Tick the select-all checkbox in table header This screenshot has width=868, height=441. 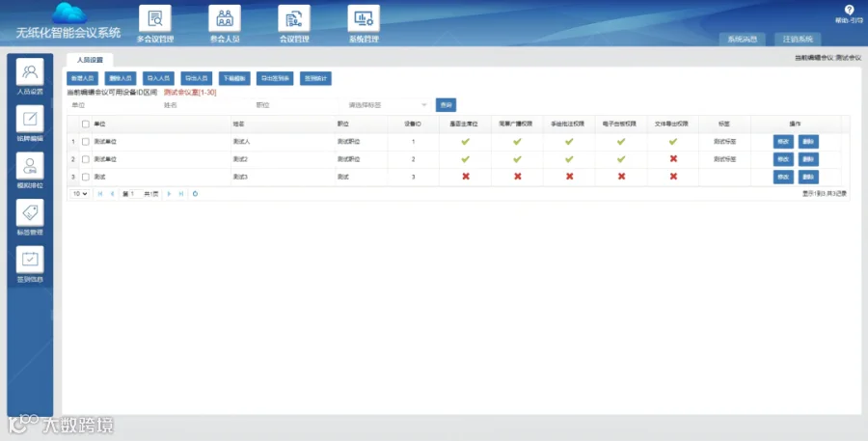(x=85, y=124)
